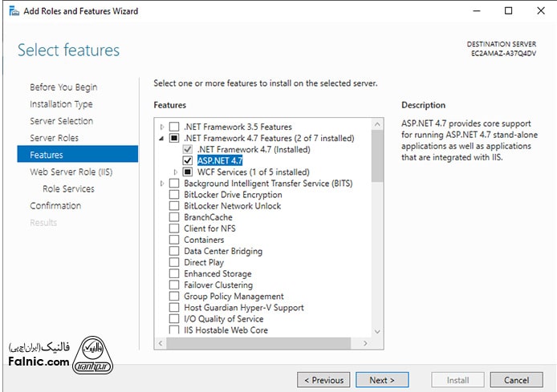Click the Next button
This screenshot has height=392, width=557.
382,380
